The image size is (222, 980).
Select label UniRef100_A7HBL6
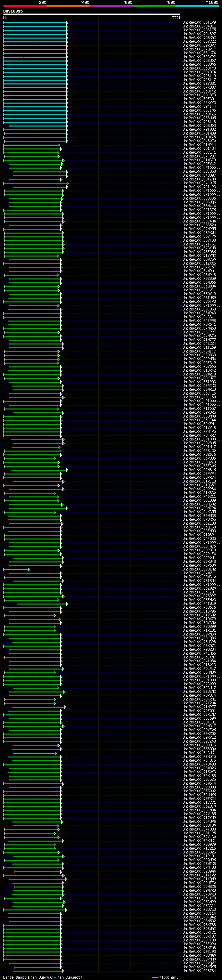pos(199,470)
